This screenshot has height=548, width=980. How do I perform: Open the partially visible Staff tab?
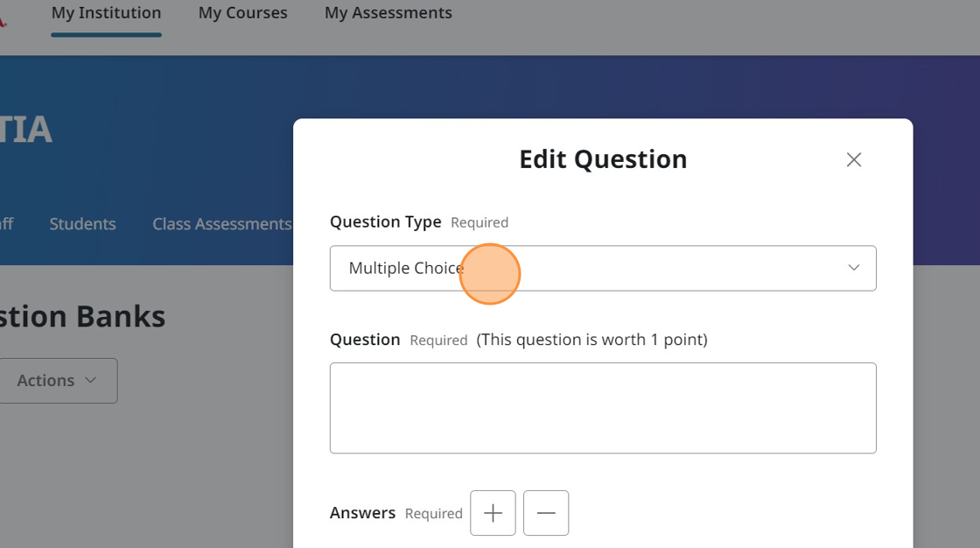(x=6, y=224)
